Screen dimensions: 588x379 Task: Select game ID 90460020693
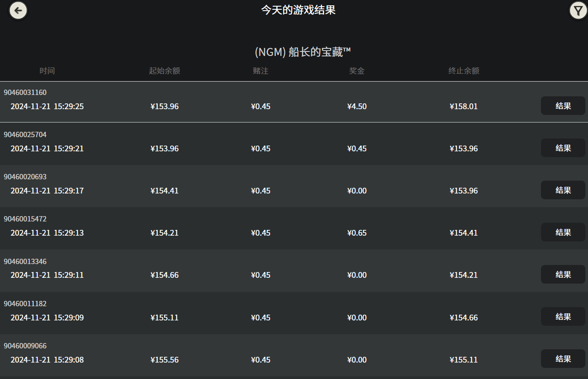[25, 176]
